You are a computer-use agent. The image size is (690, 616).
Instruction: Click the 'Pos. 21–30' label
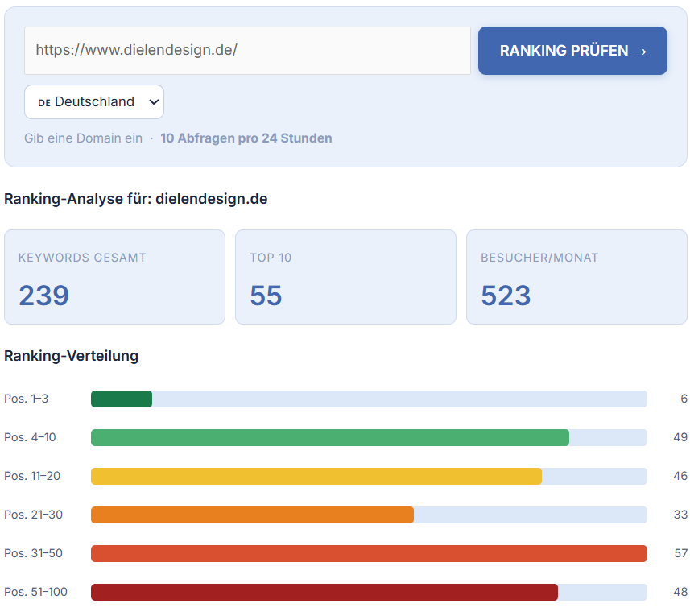(x=34, y=515)
